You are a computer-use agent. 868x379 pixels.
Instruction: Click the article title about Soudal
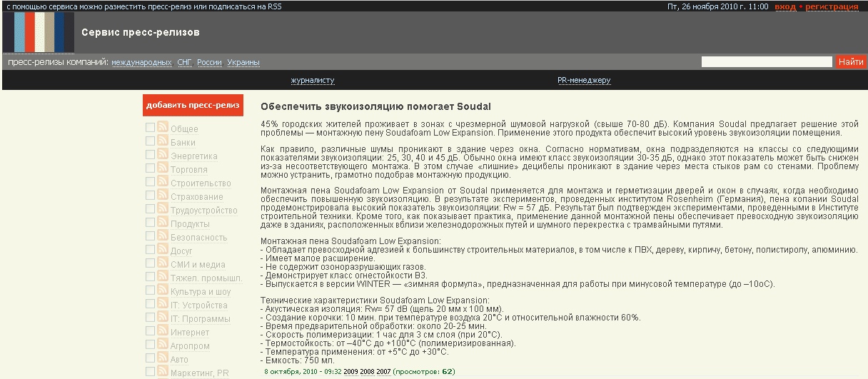tap(375, 106)
